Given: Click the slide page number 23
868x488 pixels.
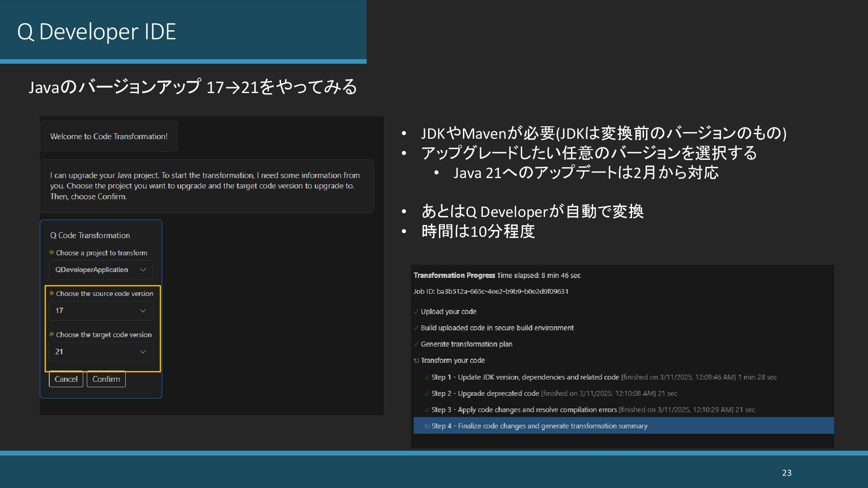Looking at the screenshot, I should point(787,473).
